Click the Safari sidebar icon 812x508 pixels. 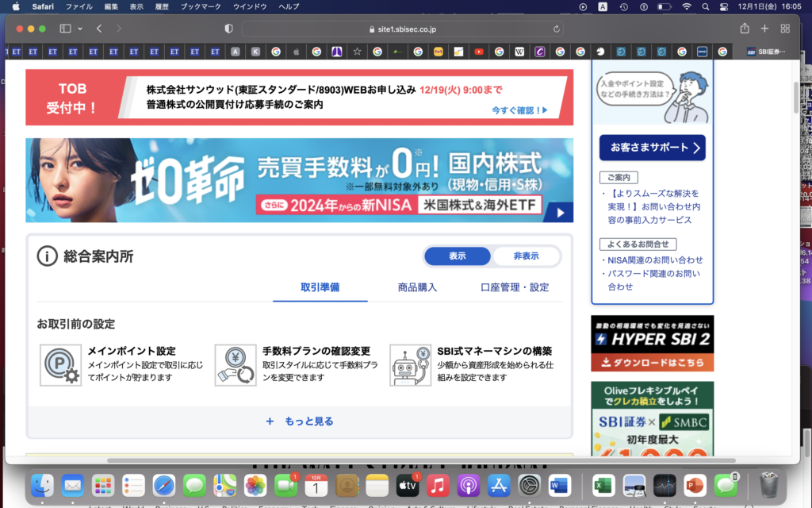pos(64,27)
